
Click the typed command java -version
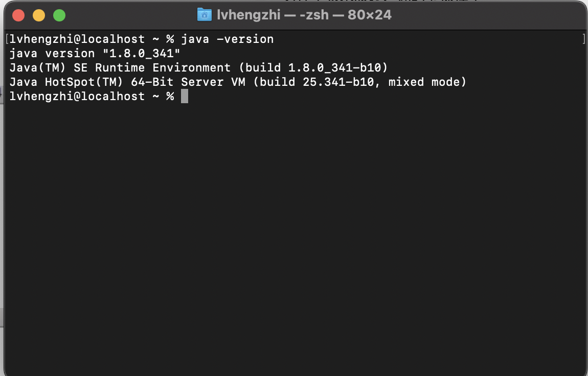click(228, 39)
